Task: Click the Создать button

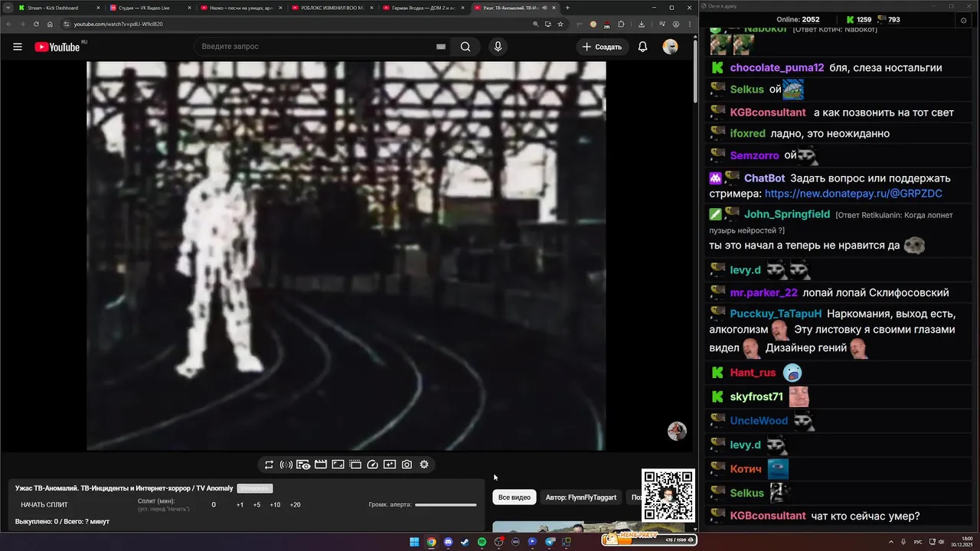Action: tap(602, 47)
